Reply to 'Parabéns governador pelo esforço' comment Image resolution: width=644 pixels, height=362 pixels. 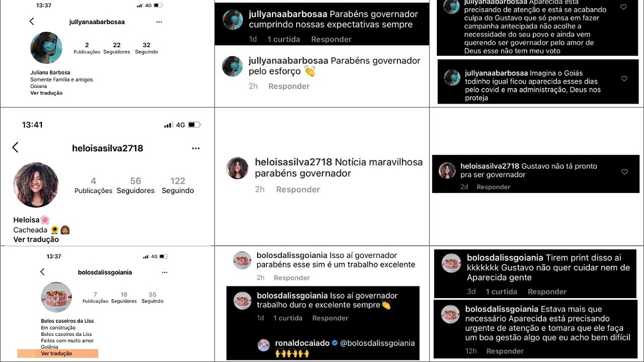point(289,86)
